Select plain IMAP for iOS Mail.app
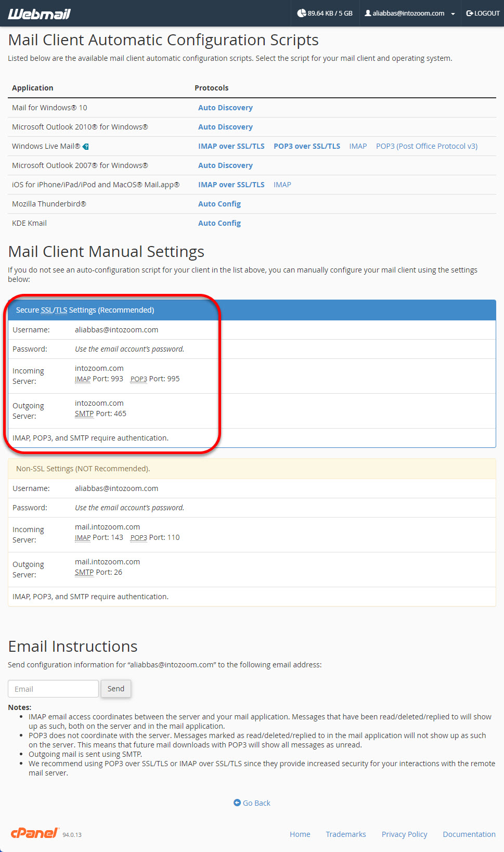 coord(282,185)
